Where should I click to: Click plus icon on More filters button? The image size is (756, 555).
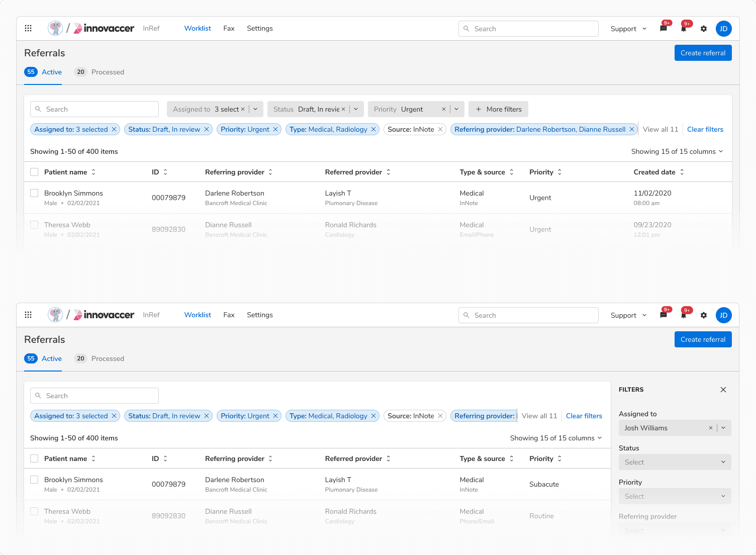(x=479, y=110)
